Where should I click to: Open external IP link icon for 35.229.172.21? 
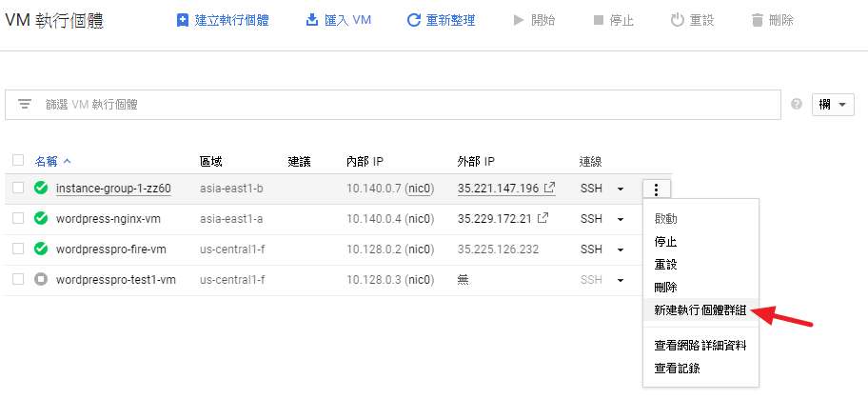click(542, 219)
